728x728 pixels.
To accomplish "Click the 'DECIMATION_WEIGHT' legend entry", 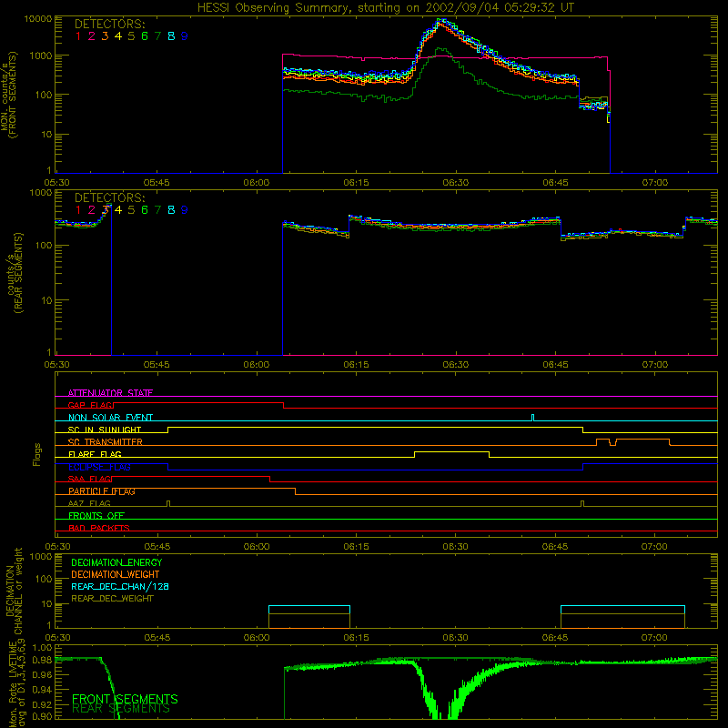I will [x=116, y=574].
